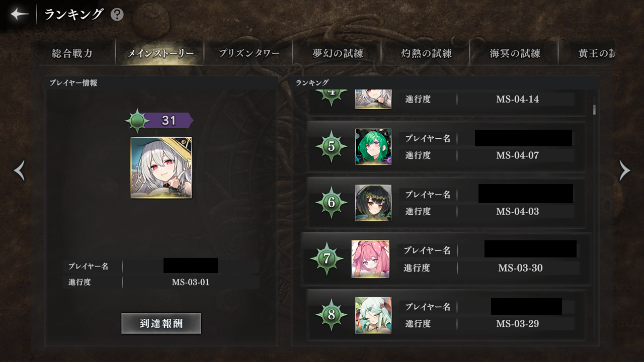This screenshot has height=362, width=644.
Task: Open green-haired avatar of rank 5 player
Action: (x=373, y=146)
